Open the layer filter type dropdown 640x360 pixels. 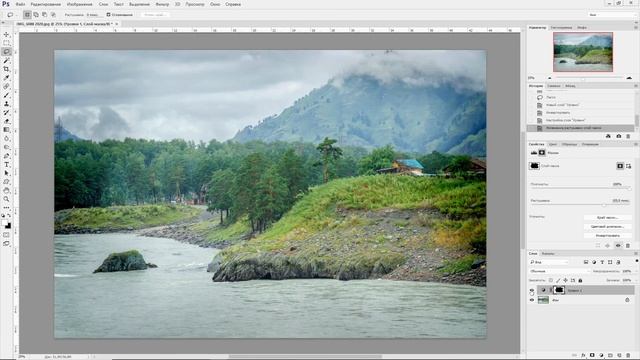click(x=549, y=262)
